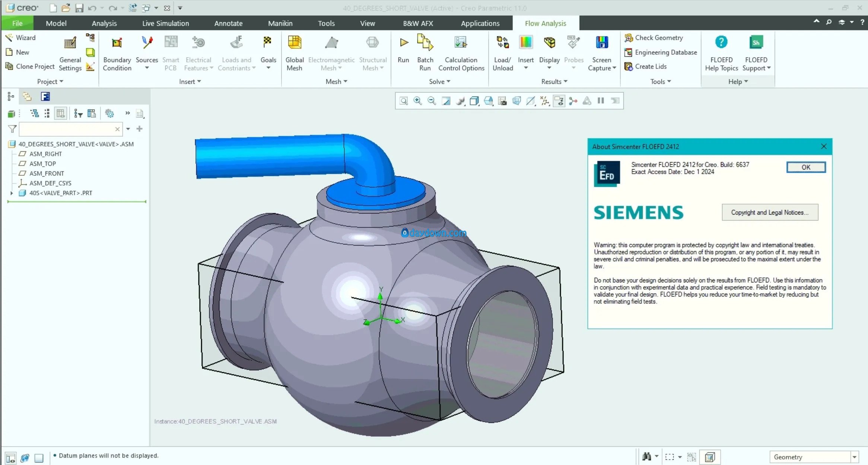868x465 pixels.
Task: Toggle datum display filters
Action: coord(545,101)
